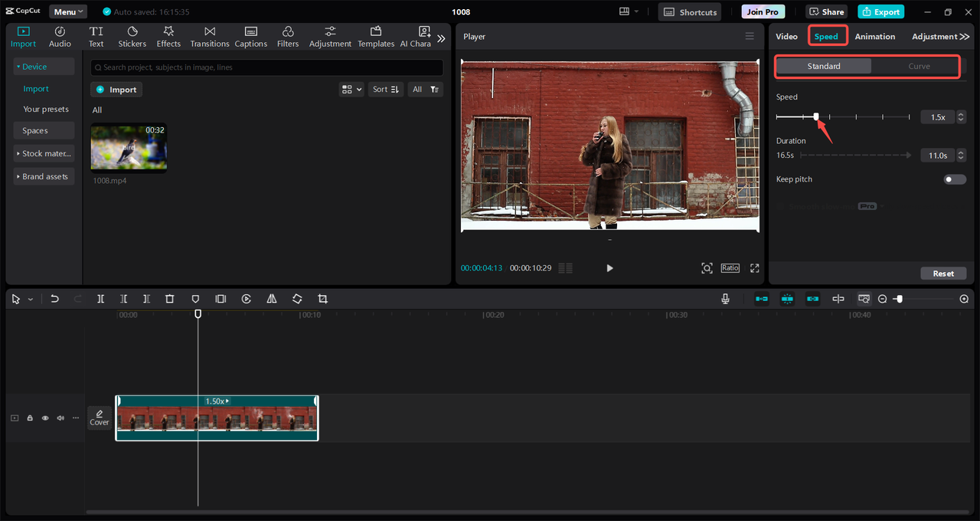Image resolution: width=980 pixels, height=521 pixels.
Task: Click the media search field
Action: coord(266,67)
